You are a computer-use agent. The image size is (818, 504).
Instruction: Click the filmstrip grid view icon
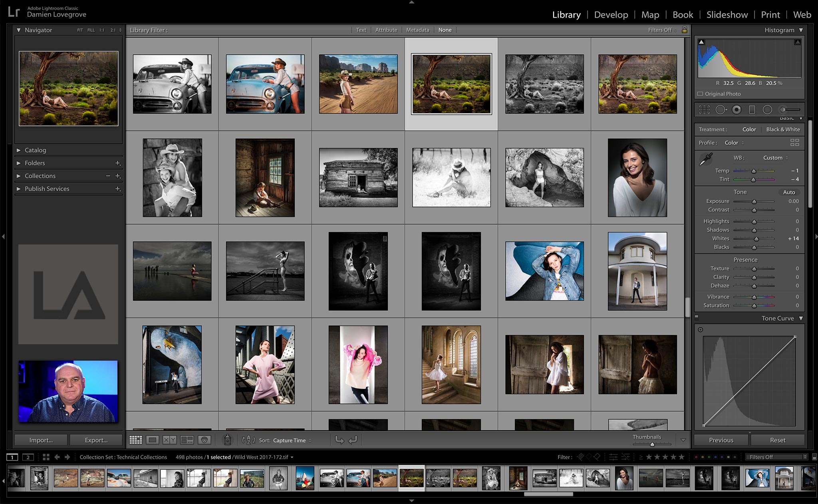point(46,457)
